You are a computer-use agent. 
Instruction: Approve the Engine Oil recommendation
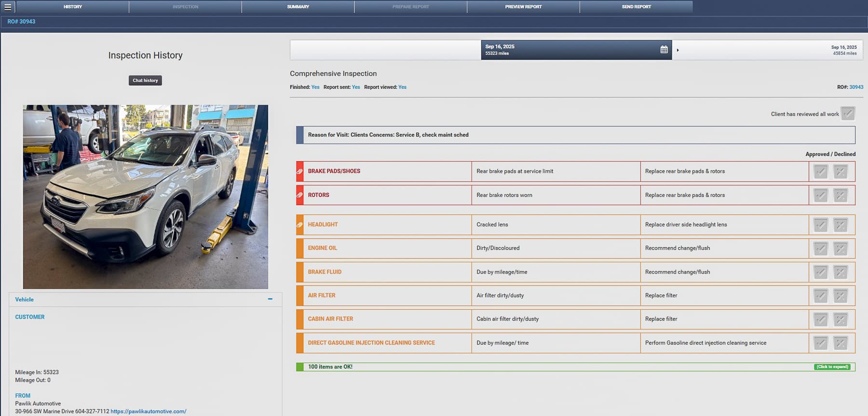tap(820, 249)
